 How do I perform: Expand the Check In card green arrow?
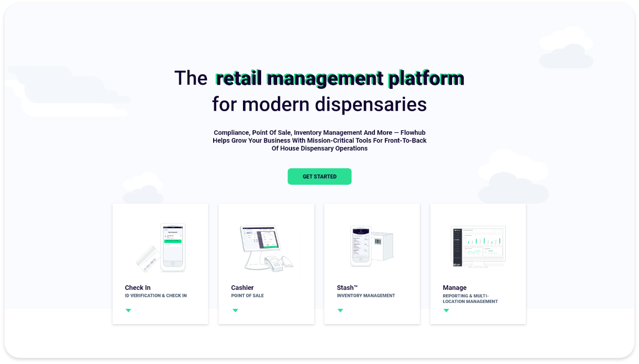click(x=128, y=310)
